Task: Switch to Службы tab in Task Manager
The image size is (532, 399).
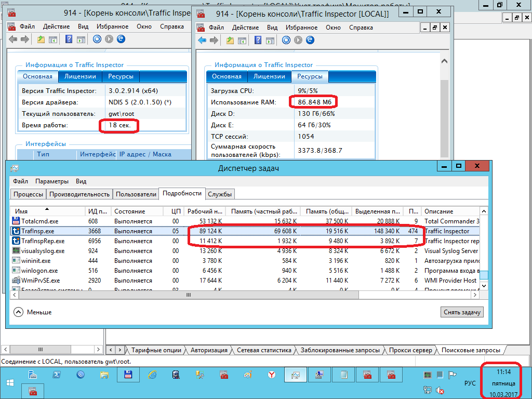Action: [x=220, y=194]
